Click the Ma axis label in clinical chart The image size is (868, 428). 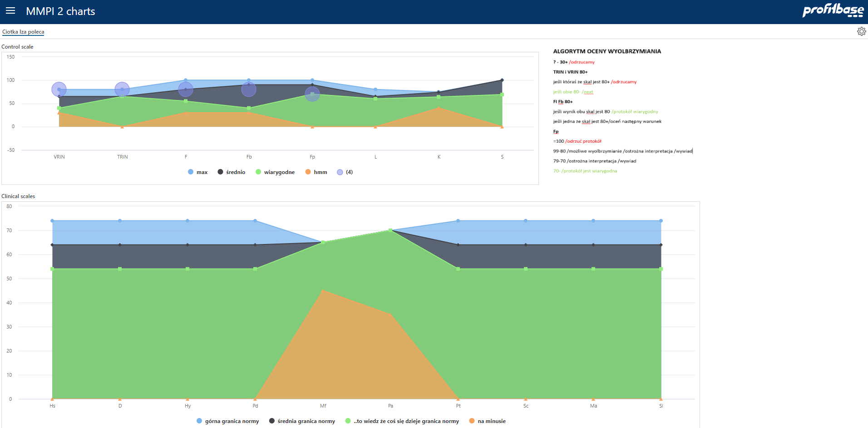point(593,406)
